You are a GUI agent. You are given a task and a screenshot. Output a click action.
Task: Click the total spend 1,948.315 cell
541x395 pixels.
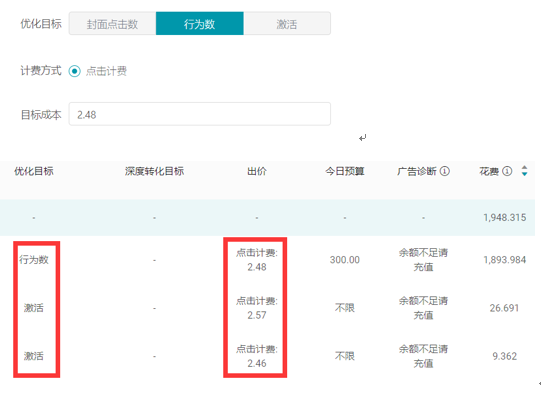coord(505,217)
